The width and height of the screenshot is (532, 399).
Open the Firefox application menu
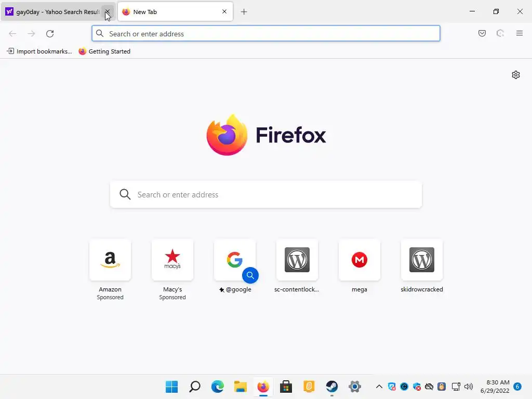tap(519, 33)
